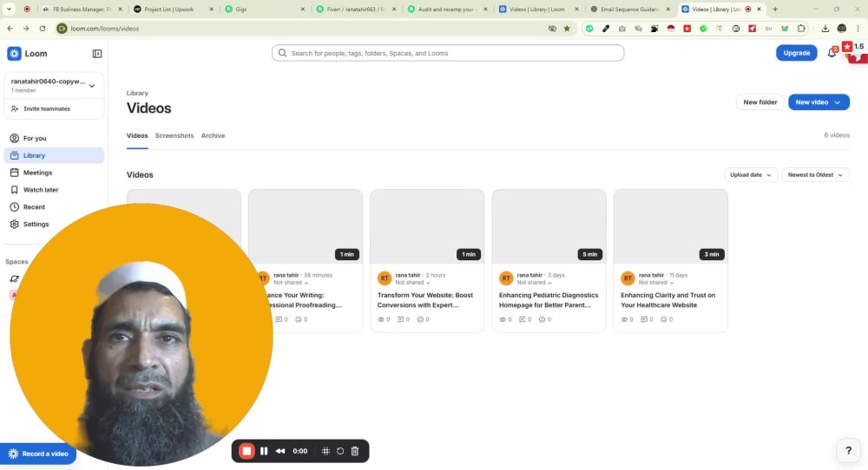This screenshot has width=868, height=470.
Task: Delete the recording with trash icon
Action: [x=355, y=451]
